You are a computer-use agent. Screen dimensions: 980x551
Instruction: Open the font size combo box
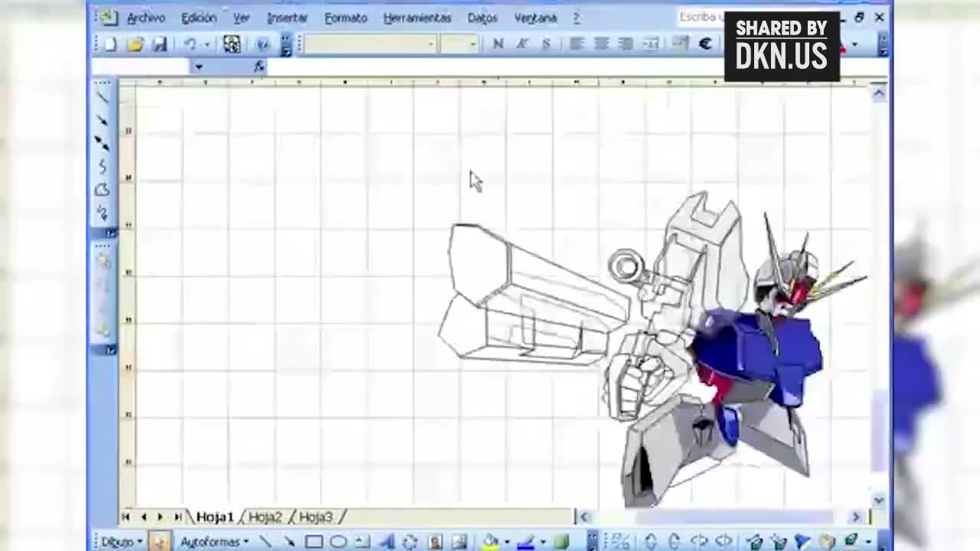pyautogui.click(x=459, y=44)
